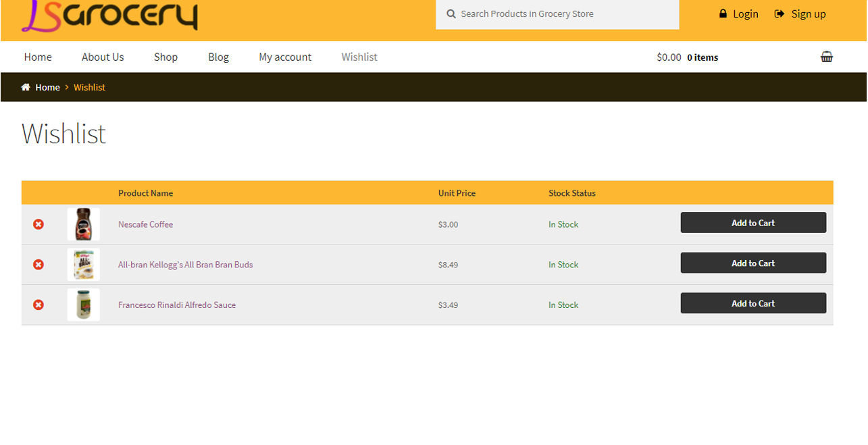Click the Stock Status column header
868x445 pixels.
(x=572, y=193)
